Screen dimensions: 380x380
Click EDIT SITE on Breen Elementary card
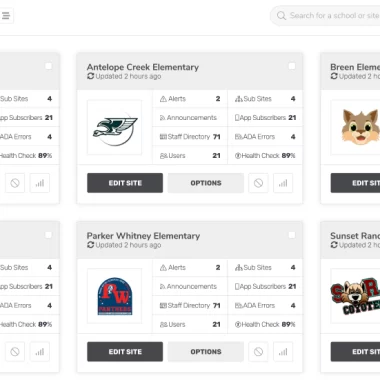(x=355, y=183)
